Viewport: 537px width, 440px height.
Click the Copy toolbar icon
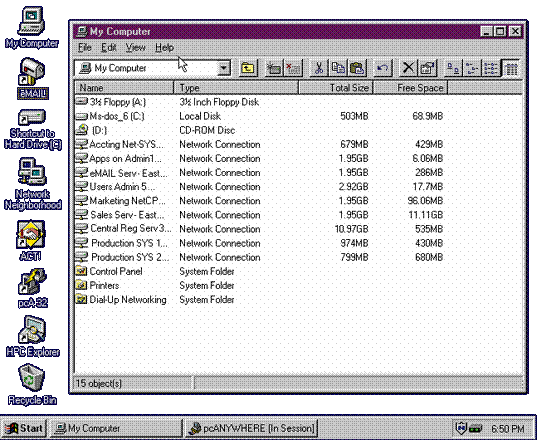click(338, 68)
